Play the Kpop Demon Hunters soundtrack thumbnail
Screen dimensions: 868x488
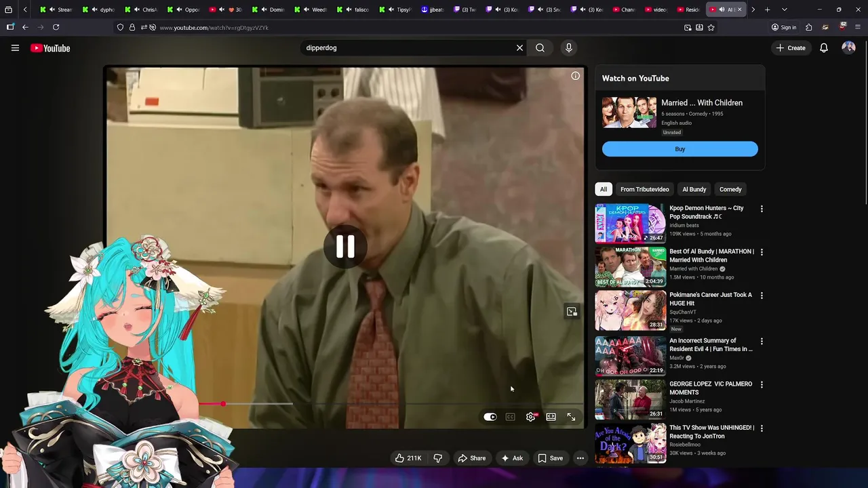(631, 223)
